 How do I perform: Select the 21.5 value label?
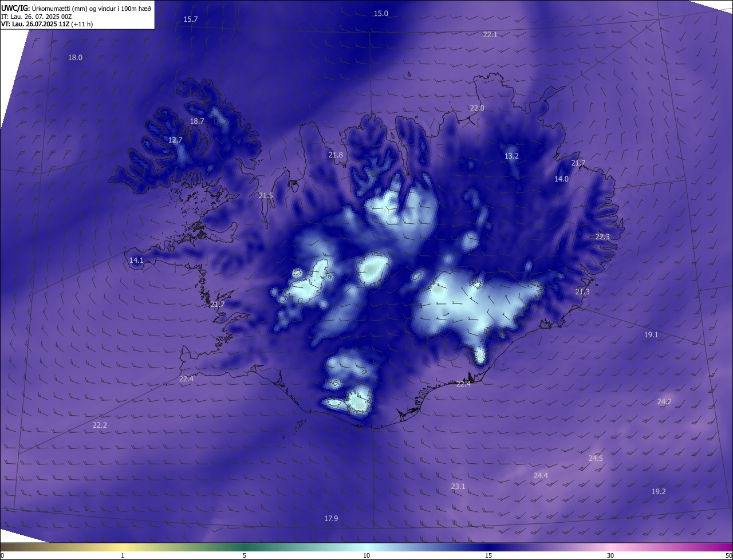click(266, 196)
